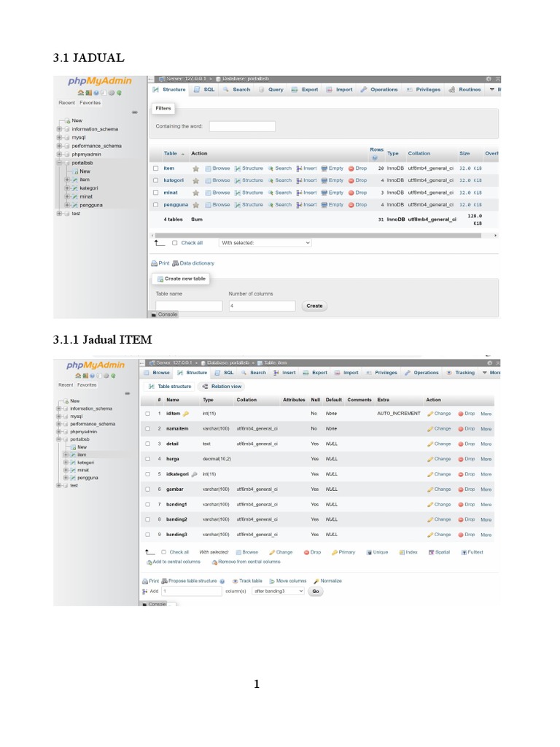Click the Drop icon for the namaitem column
The height and width of the screenshot is (747, 560).
point(461,429)
